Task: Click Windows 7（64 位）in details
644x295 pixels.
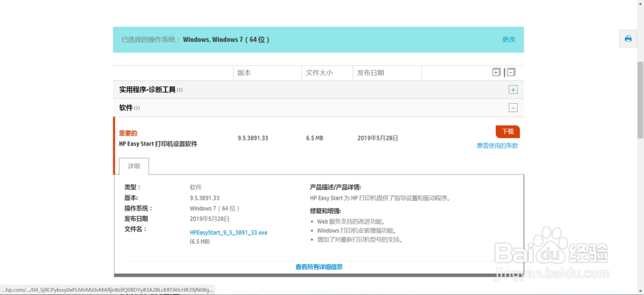Action: pyautogui.click(x=215, y=208)
